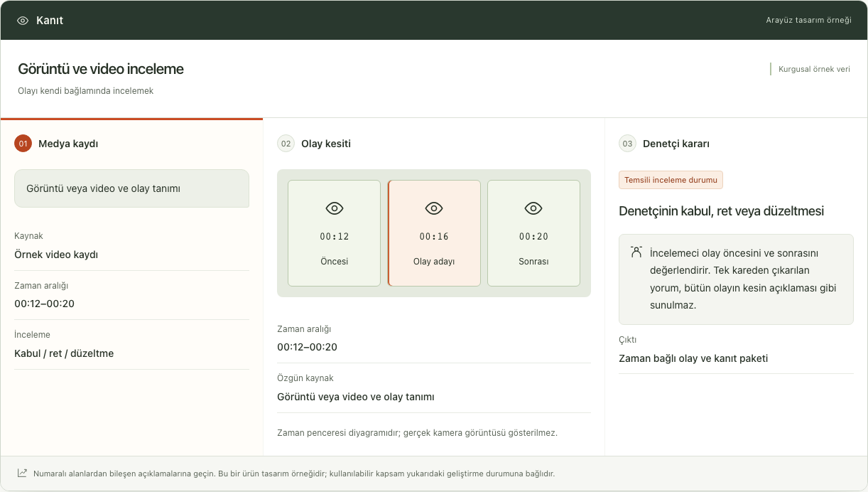Click the Numaralı alanlardan footer note
This screenshot has height=492, width=868.
click(x=294, y=473)
